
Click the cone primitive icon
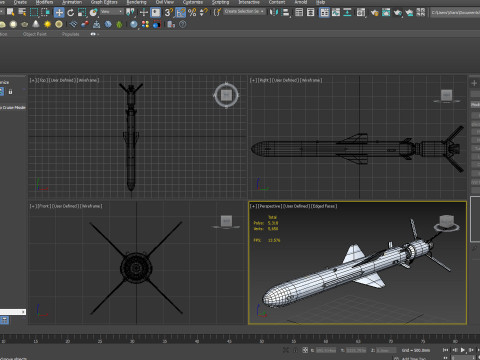[x=36, y=24]
